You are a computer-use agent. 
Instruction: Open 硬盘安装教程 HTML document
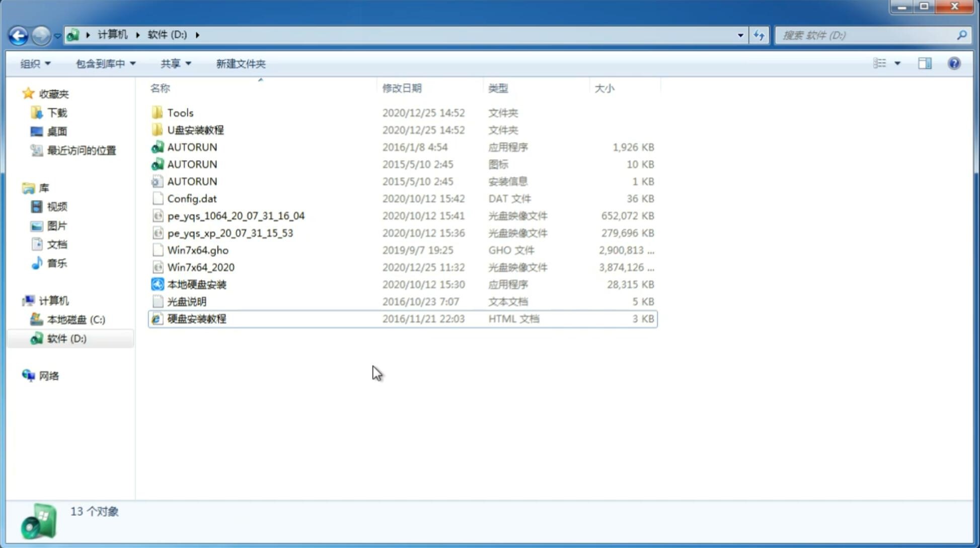[x=196, y=318]
